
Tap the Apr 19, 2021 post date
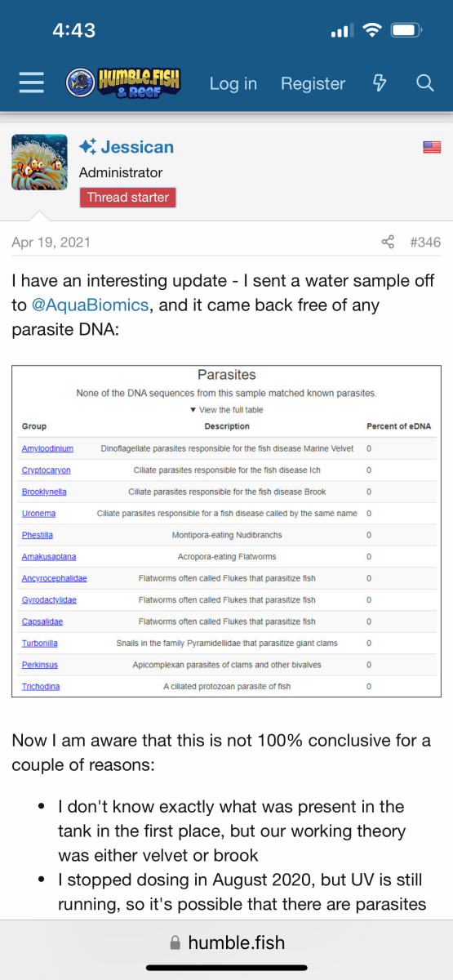(51, 243)
